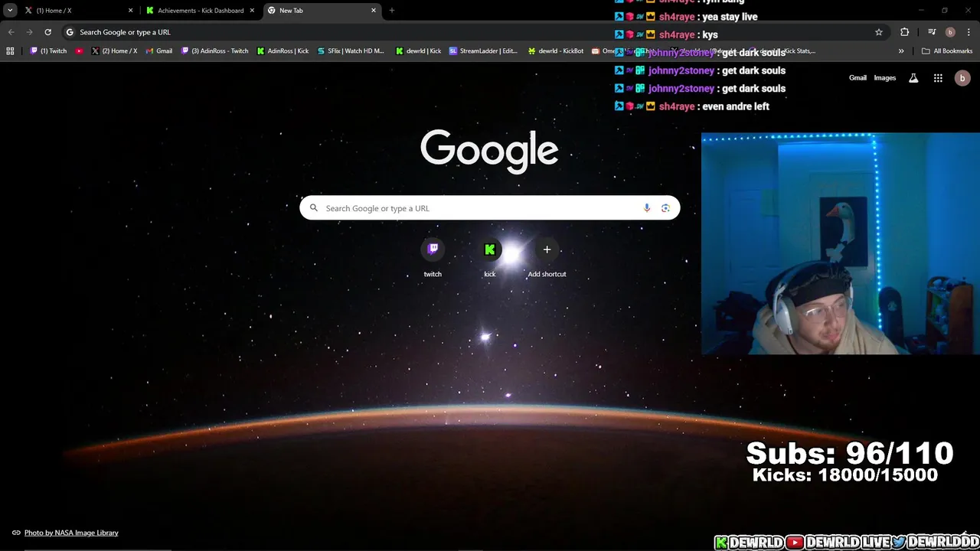Open the Google account avatar
This screenshot has height=551, width=980.
[x=962, y=78]
